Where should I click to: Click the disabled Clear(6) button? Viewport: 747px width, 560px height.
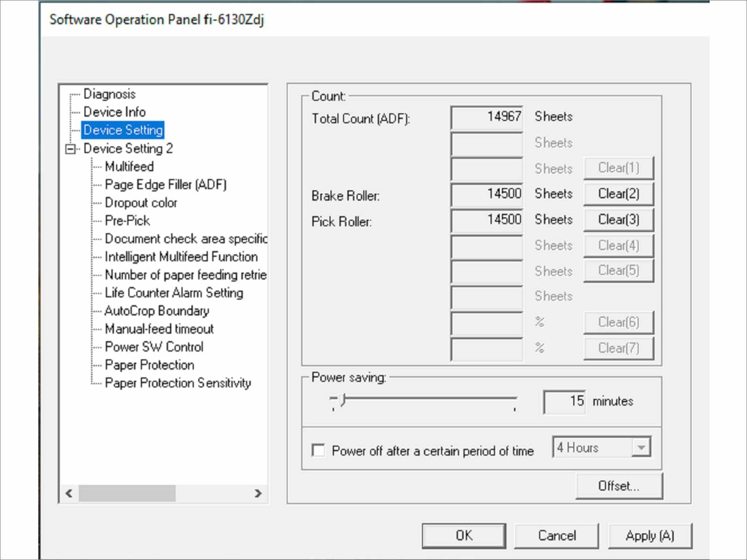click(619, 322)
